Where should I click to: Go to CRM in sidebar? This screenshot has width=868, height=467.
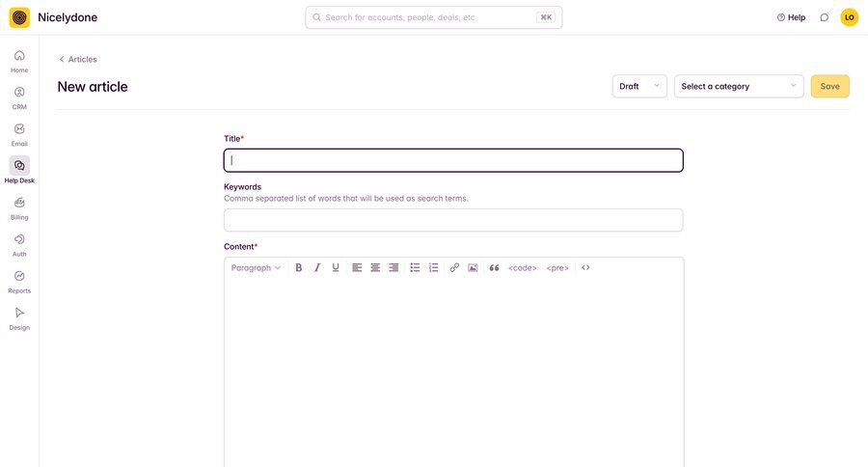pos(19,98)
